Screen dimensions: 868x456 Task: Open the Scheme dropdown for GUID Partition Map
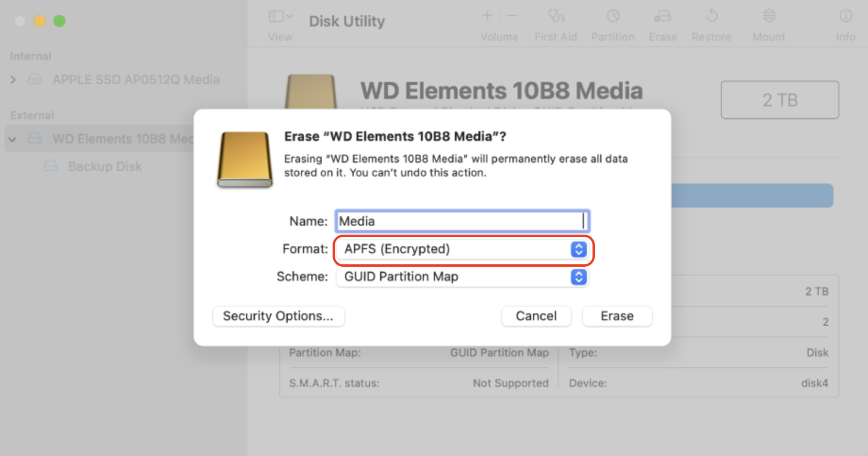[x=577, y=277]
